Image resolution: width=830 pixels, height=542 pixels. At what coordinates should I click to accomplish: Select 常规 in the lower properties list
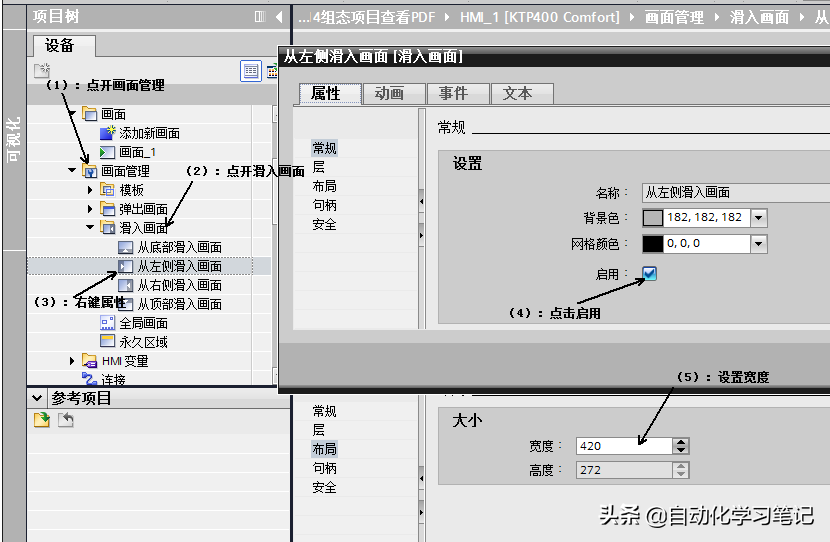pyautogui.click(x=324, y=411)
